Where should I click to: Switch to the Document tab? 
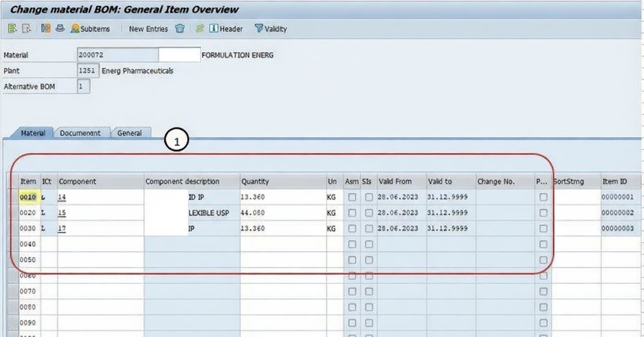[x=80, y=133]
